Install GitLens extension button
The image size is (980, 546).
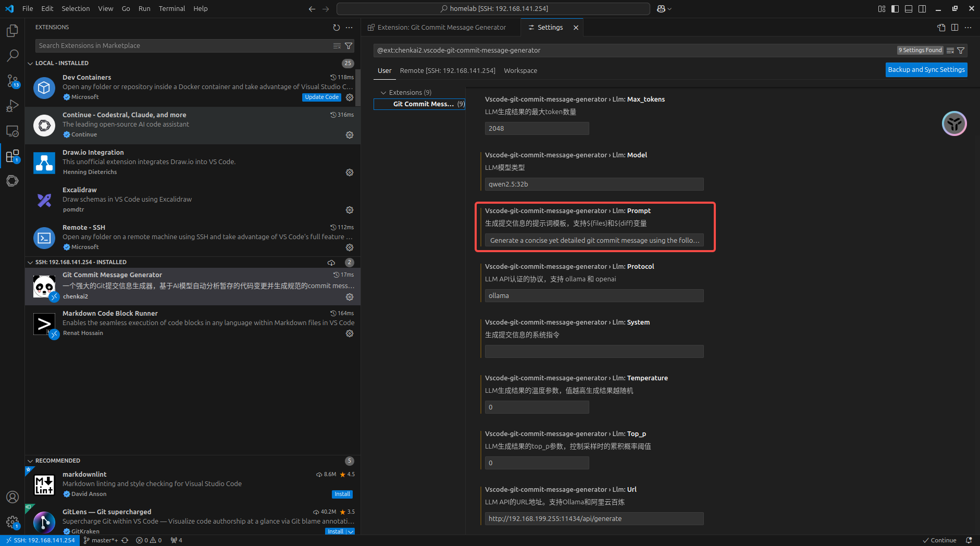[336, 531]
